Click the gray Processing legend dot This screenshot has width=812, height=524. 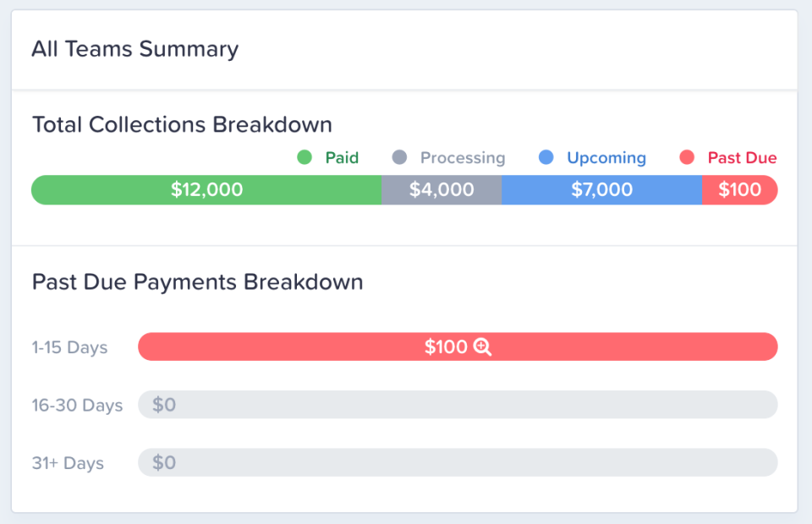(x=400, y=157)
